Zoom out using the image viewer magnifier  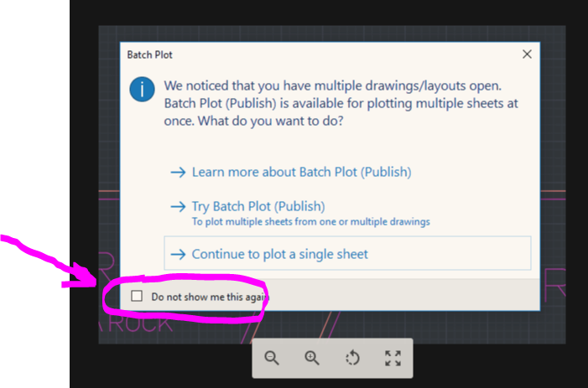click(x=272, y=358)
